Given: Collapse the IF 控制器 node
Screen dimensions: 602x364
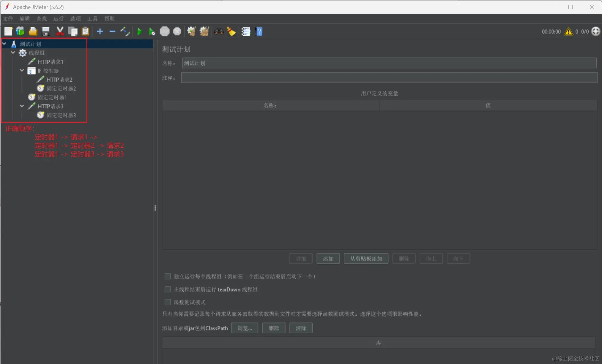Looking at the screenshot, I should coord(22,71).
